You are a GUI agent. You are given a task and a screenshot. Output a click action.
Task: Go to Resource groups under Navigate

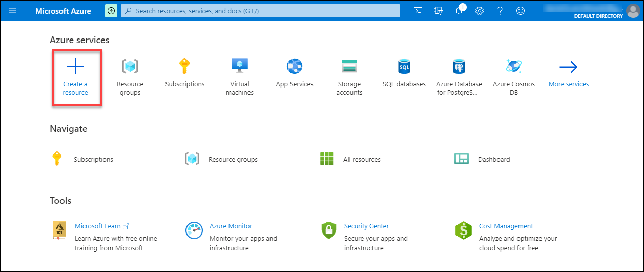click(233, 160)
